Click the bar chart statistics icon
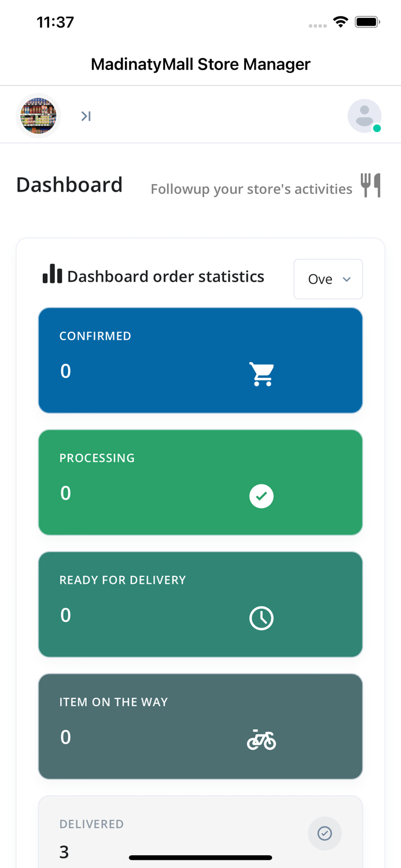The height and width of the screenshot is (868, 401). pos(52,274)
